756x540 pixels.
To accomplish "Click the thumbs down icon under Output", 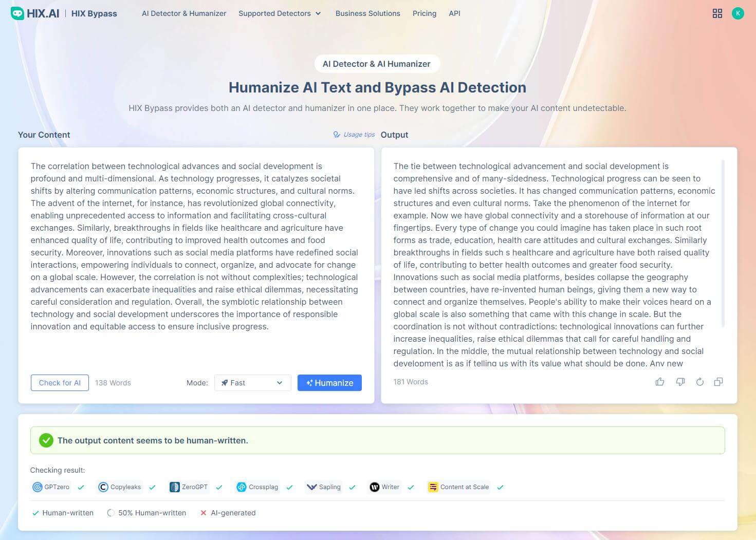I will 680,382.
